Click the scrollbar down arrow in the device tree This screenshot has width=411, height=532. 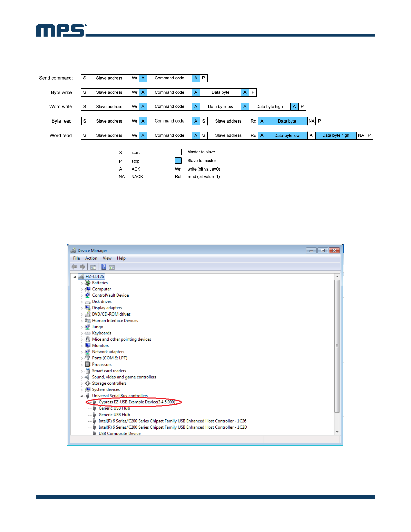point(337,432)
